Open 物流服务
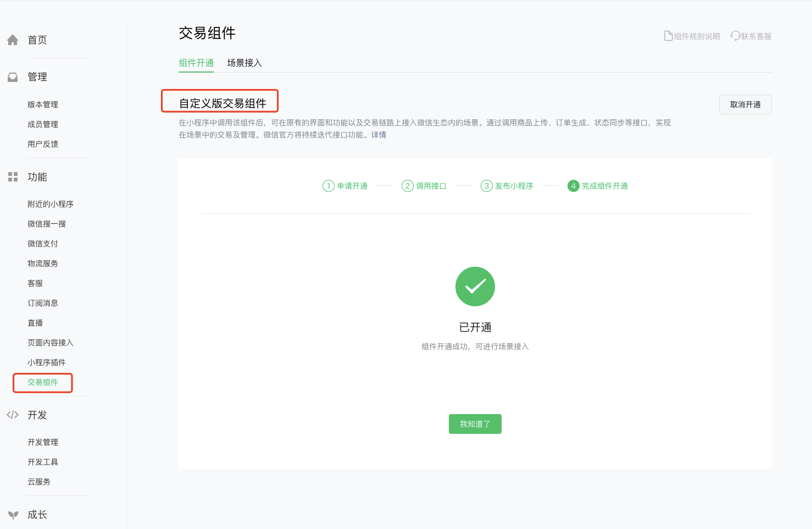The width and height of the screenshot is (812, 529). (43, 263)
